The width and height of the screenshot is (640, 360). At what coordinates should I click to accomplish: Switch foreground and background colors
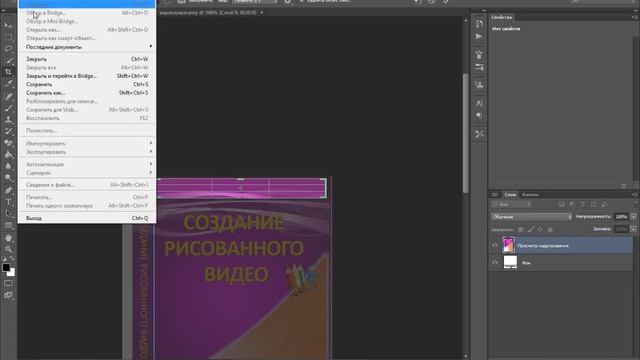point(12,259)
